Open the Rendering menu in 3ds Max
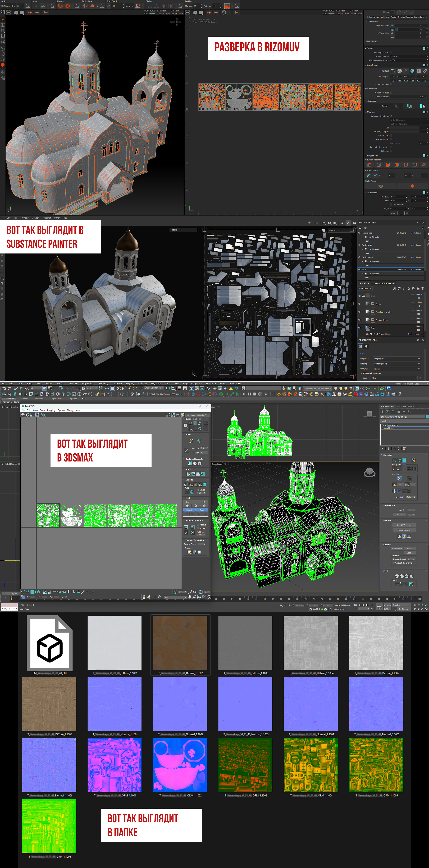 tap(103, 384)
